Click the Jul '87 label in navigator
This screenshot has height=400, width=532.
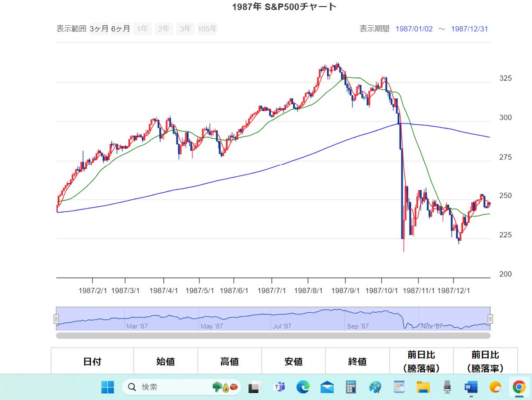[x=282, y=326]
